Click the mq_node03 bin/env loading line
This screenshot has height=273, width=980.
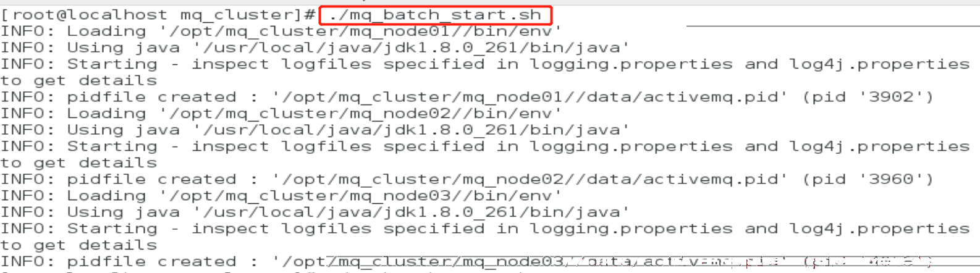281,196
